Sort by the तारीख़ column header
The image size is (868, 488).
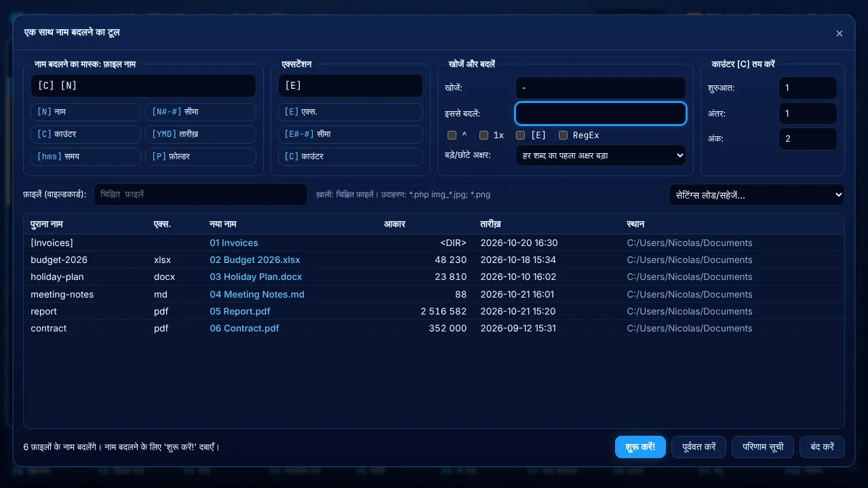(490, 224)
